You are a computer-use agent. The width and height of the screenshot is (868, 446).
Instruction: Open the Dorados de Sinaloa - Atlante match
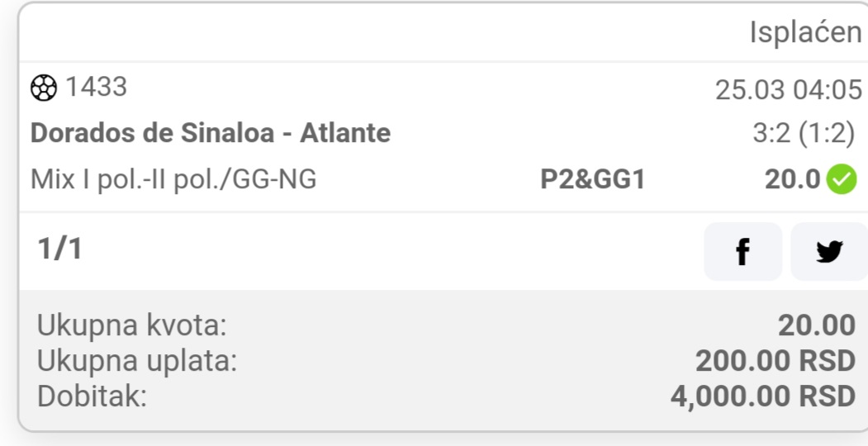(x=211, y=133)
